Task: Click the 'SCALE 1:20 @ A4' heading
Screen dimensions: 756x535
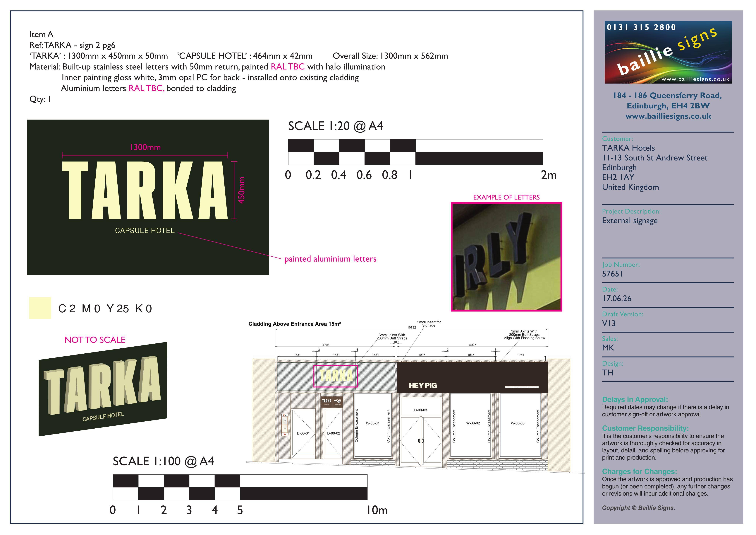Action: coord(336,126)
